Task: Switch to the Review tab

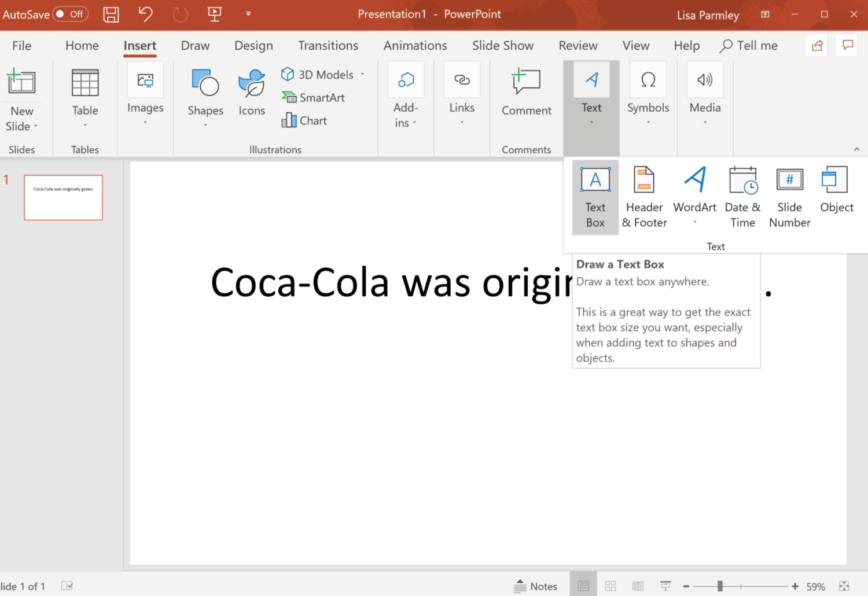Action: coord(578,46)
